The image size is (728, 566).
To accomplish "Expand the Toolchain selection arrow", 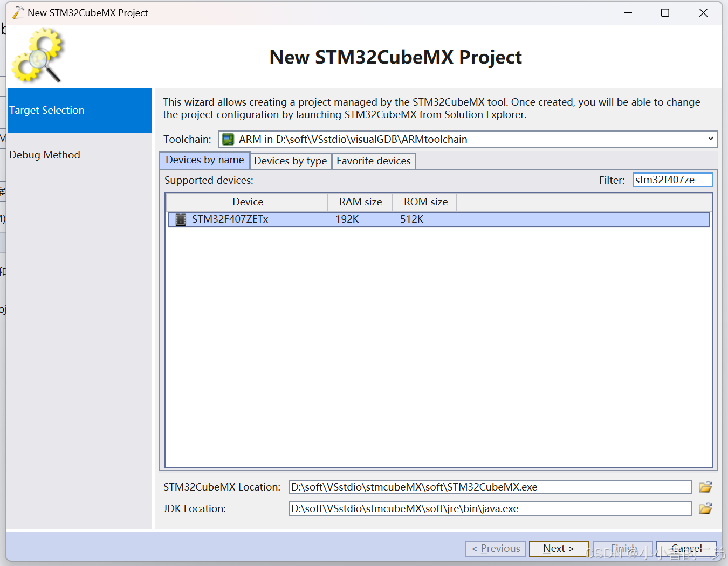I will pos(711,139).
